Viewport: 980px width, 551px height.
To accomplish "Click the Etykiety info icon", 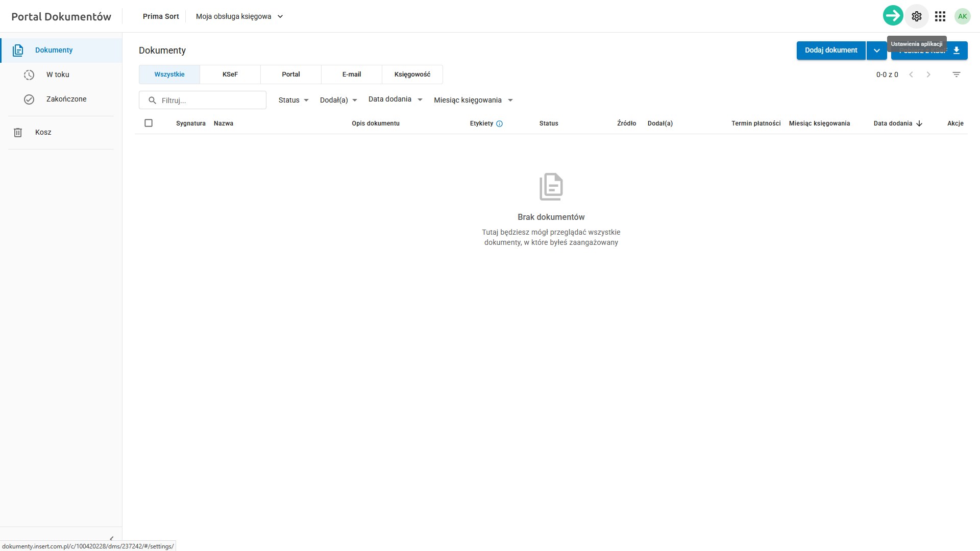I will coord(500,123).
